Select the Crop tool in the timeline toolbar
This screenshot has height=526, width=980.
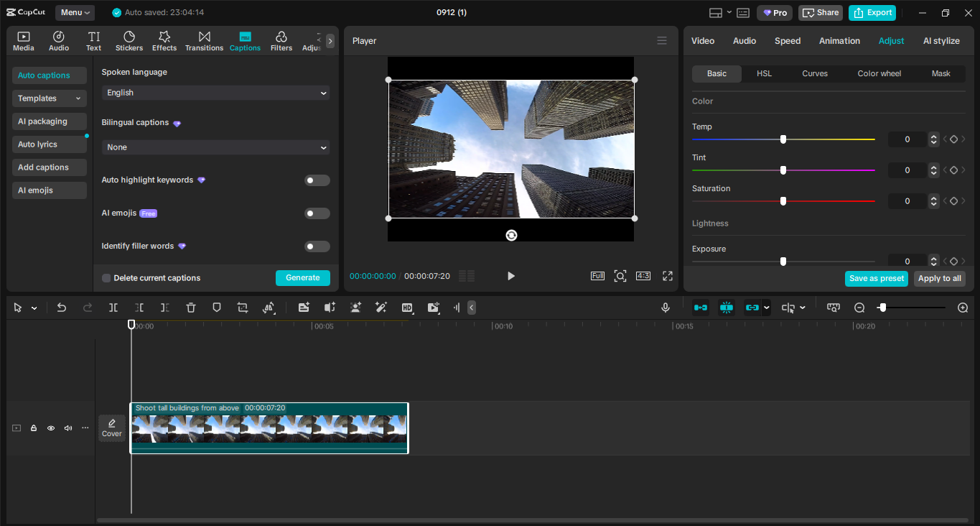tap(242, 307)
